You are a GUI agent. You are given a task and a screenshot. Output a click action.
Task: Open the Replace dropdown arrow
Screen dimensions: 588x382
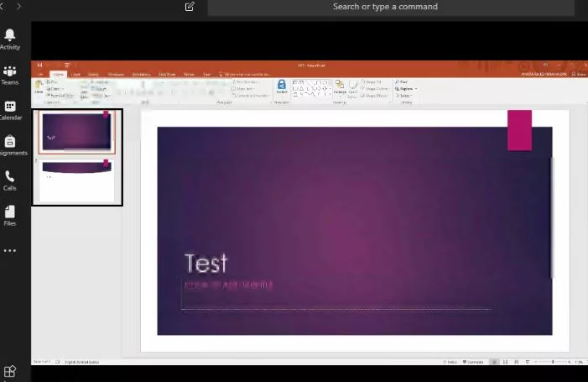click(x=416, y=89)
